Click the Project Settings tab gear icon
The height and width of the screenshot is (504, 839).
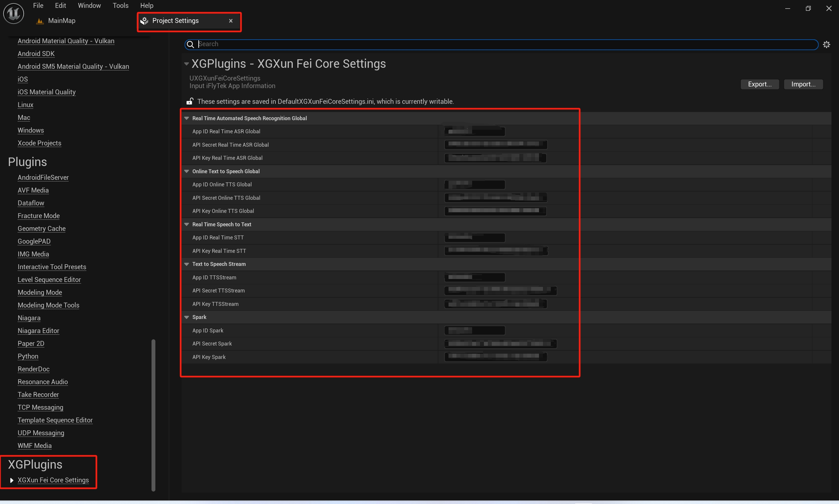(x=145, y=21)
